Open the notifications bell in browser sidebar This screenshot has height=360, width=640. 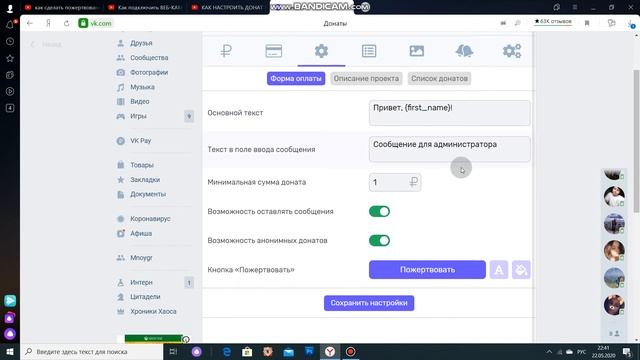(x=10, y=24)
